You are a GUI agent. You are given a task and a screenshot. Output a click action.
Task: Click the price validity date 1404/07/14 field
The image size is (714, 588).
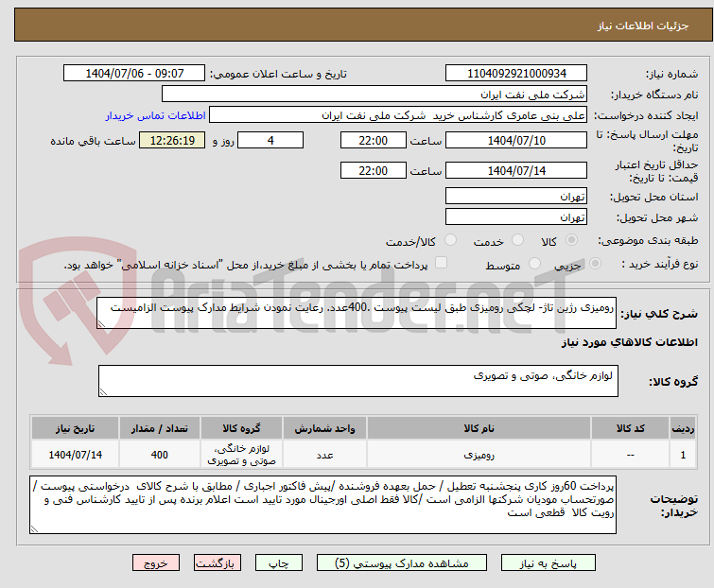click(516, 170)
